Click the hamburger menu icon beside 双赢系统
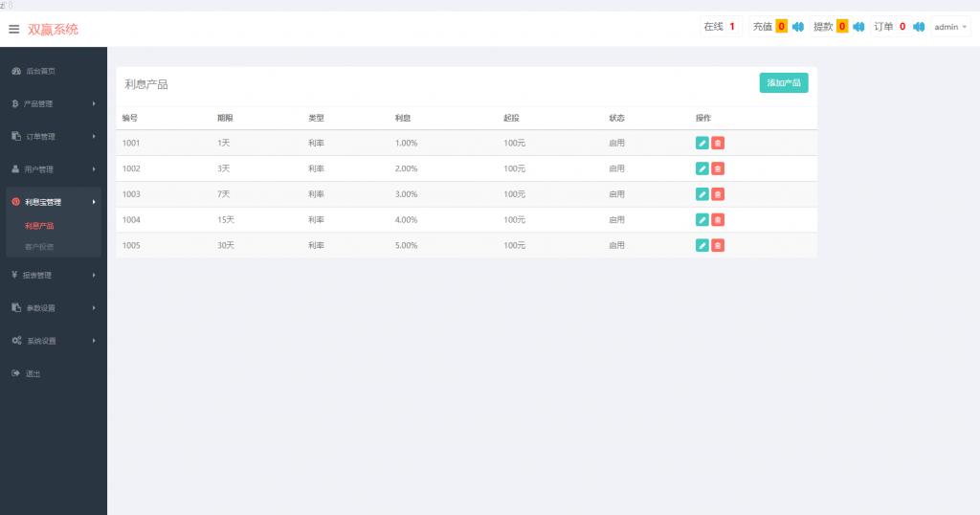Image resolution: width=980 pixels, height=515 pixels. [x=14, y=29]
